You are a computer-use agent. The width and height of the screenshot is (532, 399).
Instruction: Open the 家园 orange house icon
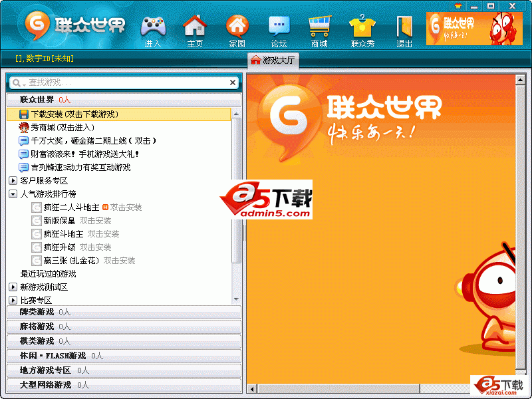(x=237, y=26)
